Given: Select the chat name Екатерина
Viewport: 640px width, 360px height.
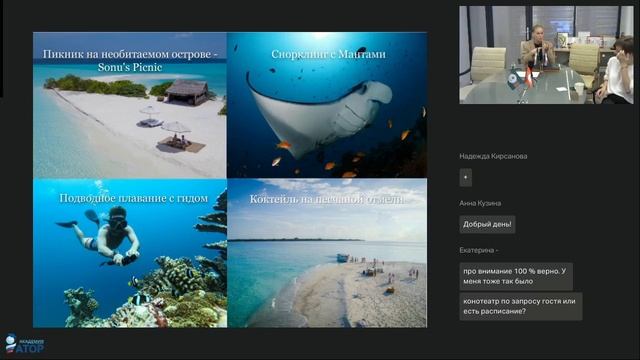Looking at the screenshot, I should [478, 250].
